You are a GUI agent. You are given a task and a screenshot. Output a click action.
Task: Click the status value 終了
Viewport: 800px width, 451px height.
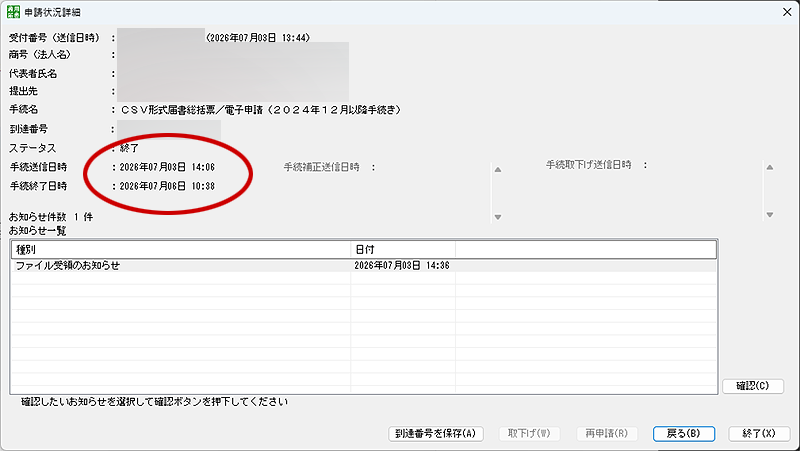[x=129, y=148]
